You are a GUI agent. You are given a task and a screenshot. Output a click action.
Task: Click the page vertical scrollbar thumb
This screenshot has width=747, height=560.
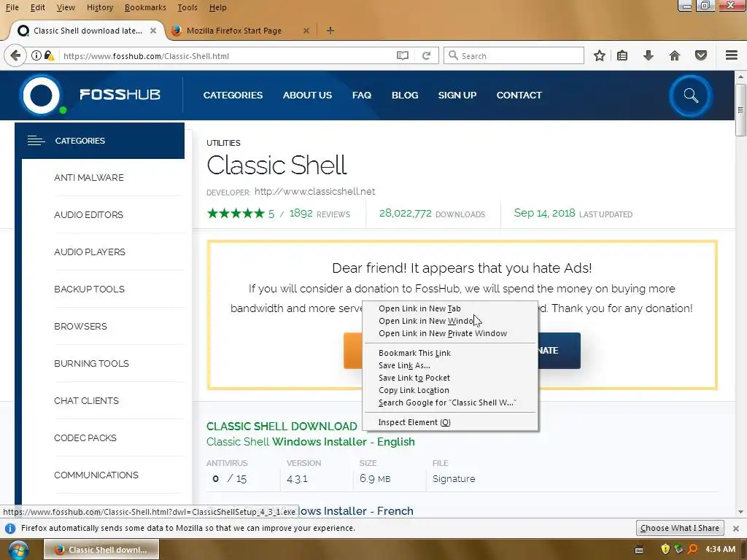click(x=740, y=110)
